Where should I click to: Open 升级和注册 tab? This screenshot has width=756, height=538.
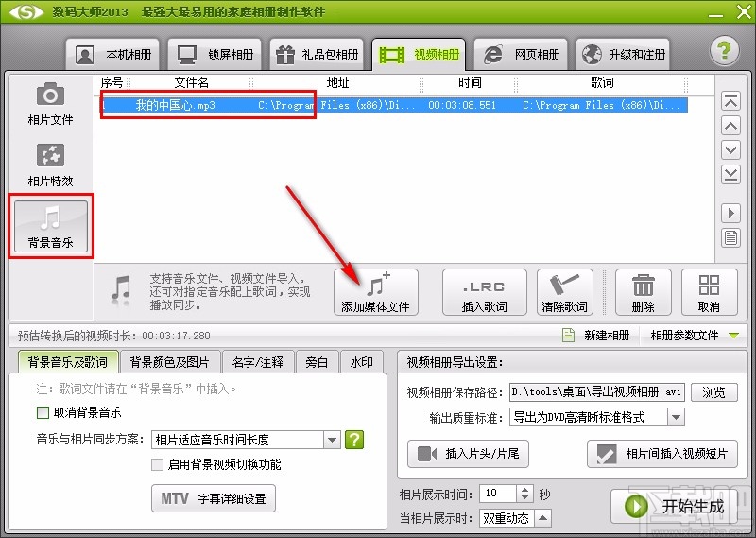tap(623, 54)
